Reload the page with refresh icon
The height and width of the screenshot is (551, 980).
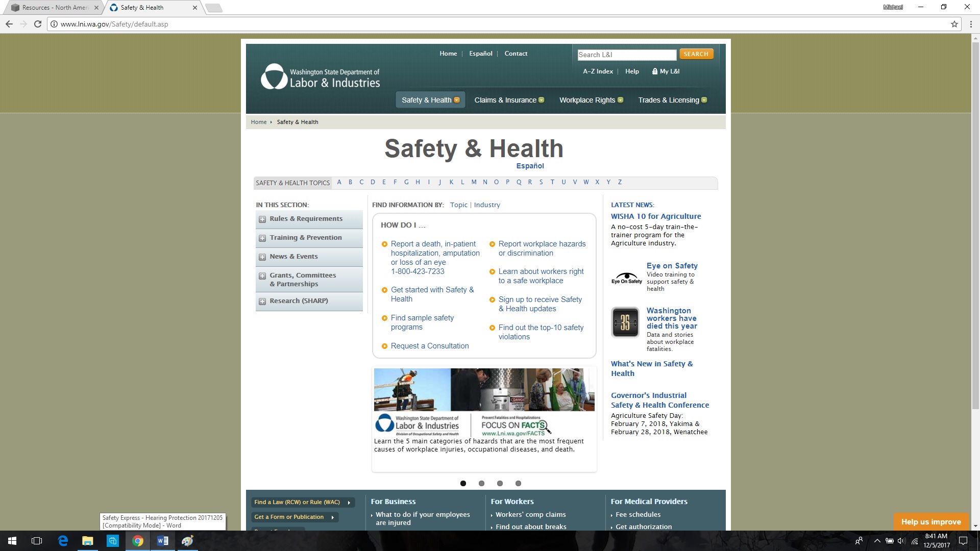(38, 24)
